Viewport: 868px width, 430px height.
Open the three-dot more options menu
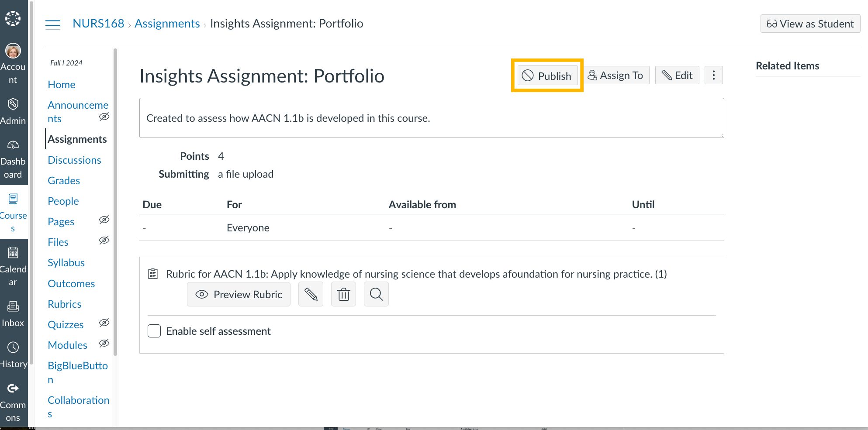[714, 75]
